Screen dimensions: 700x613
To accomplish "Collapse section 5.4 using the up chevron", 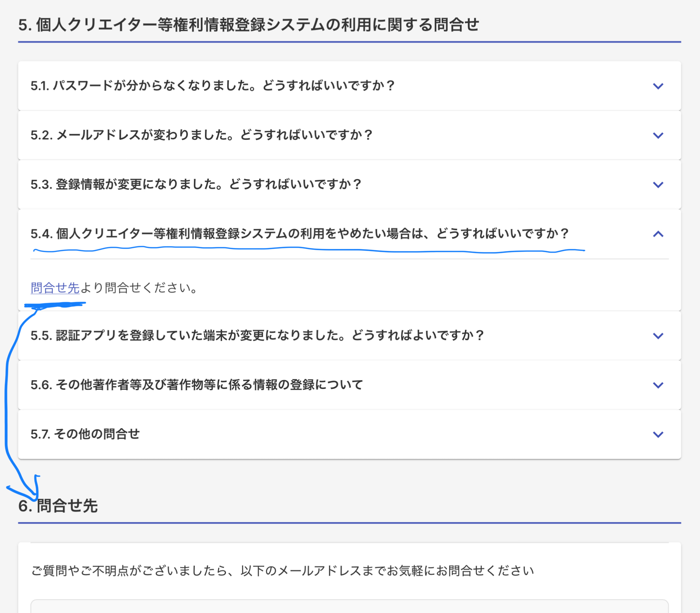I will (x=658, y=234).
